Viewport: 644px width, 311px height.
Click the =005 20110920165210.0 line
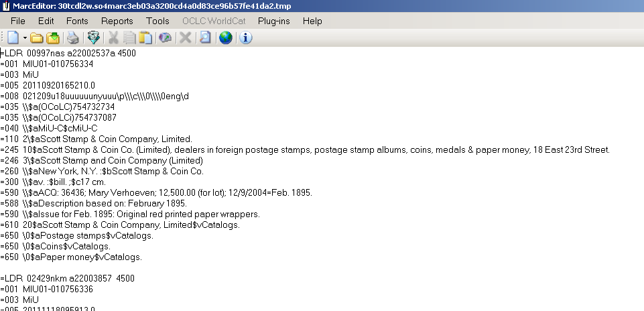[x=48, y=85]
